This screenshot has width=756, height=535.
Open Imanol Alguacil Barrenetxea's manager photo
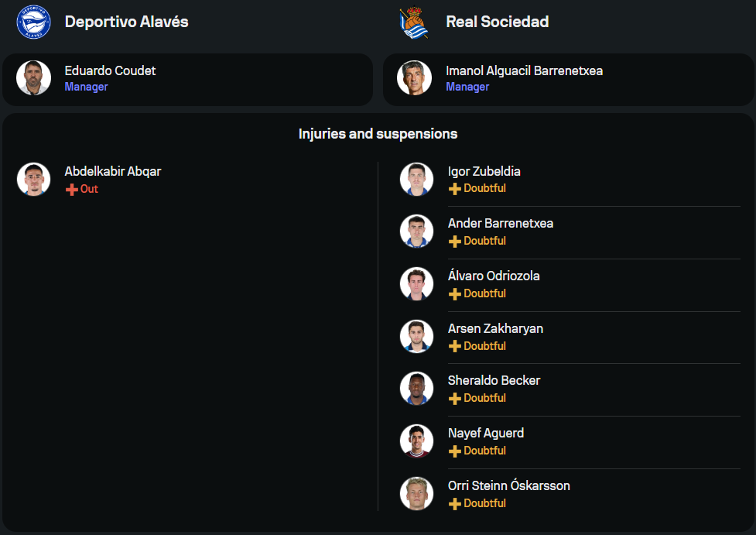click(x=414, y=78)
